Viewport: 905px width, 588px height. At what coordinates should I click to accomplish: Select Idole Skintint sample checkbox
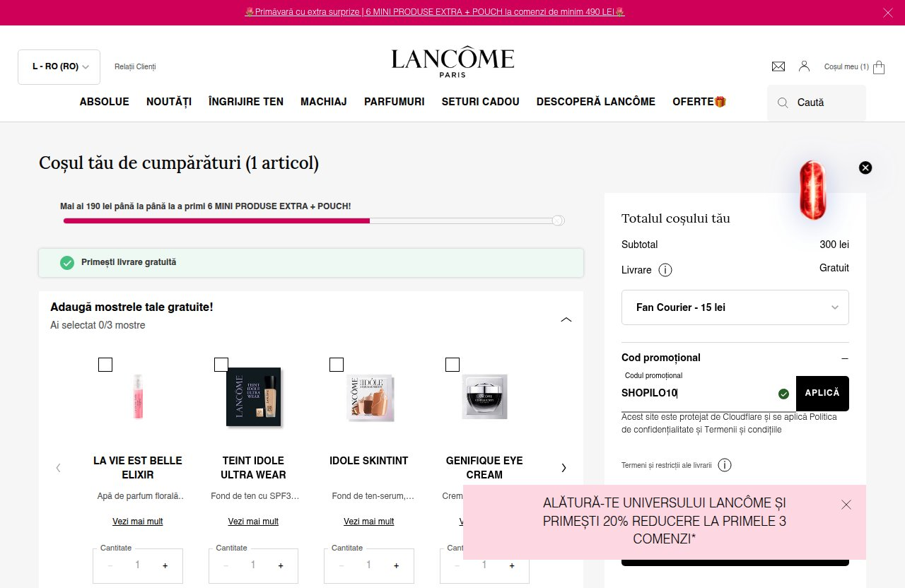point(337,365)
